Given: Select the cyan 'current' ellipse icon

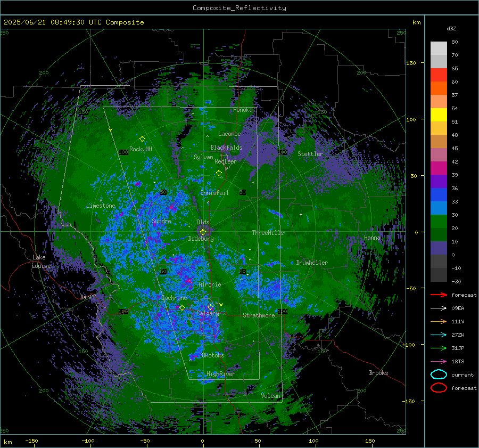Looking at the screenshot, I should [439, 374].
